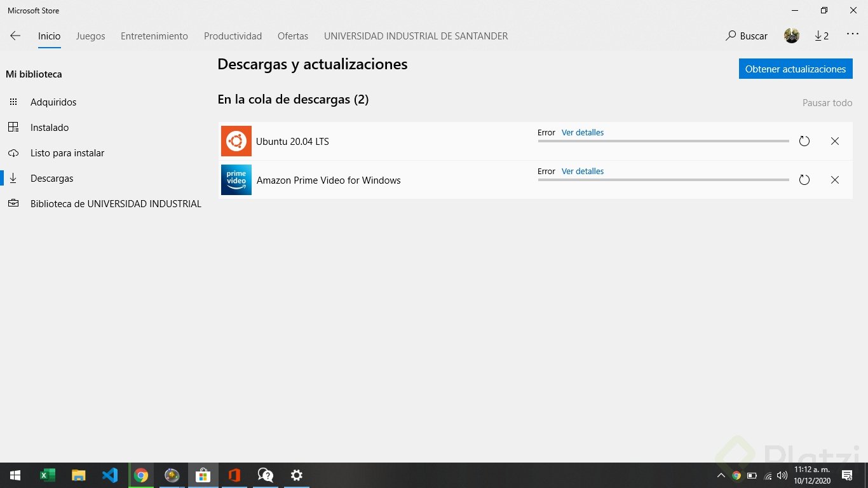868x488 pixels.
Task: Cancel the Amazon Prime Video download
Action: pyautogui.click(x=835, y=180)
